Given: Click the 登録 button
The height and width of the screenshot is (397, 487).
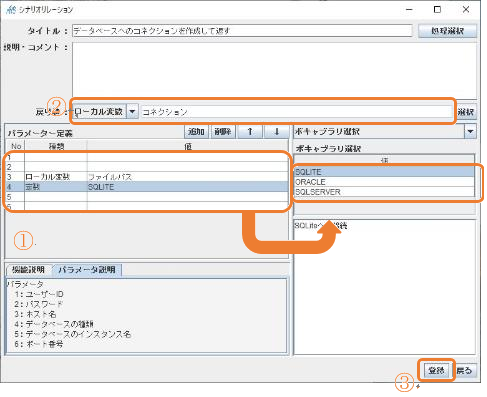Looking at the screenshot, I should click(x=436, y=370).
